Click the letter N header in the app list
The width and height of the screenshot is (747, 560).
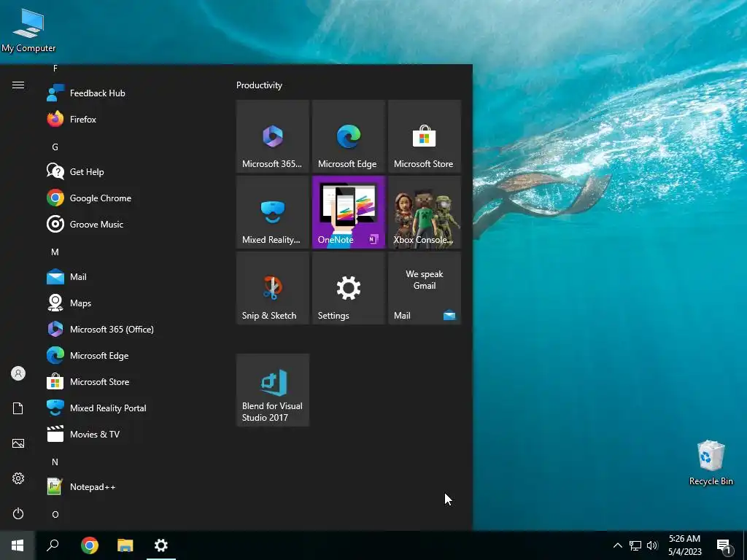click(x=55, y=462)
